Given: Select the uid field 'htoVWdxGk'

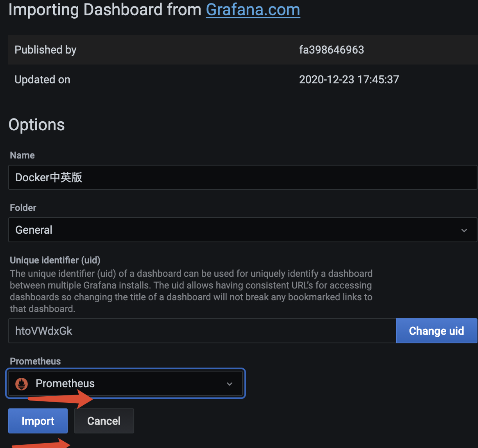Looking at the screenshot, I should click(202, 331).
